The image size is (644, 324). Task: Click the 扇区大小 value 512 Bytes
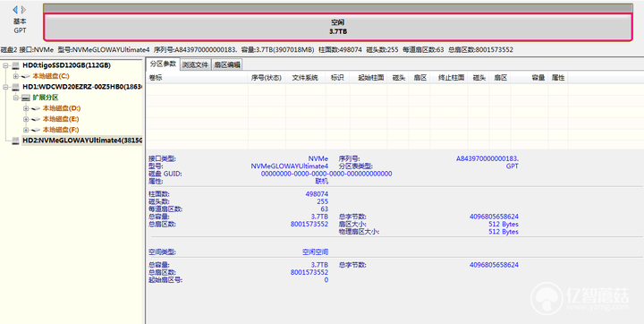[x=504, y=225]
